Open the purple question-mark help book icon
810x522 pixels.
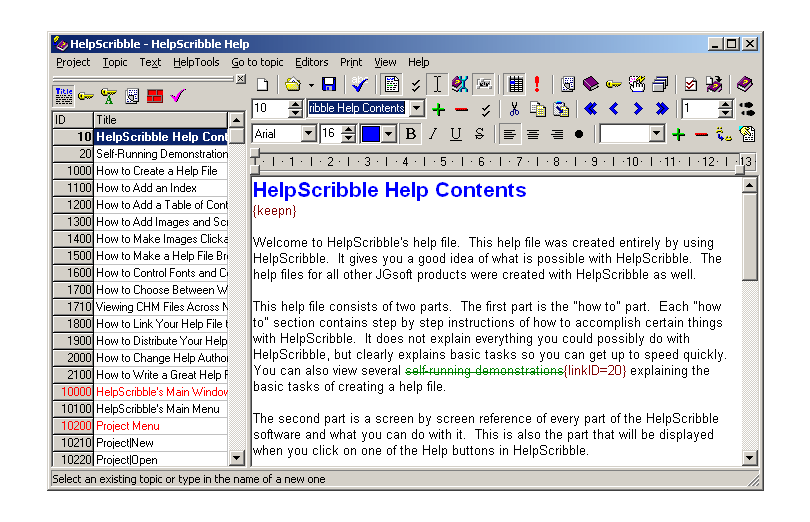pyautogui.click(x=744, y=84)
